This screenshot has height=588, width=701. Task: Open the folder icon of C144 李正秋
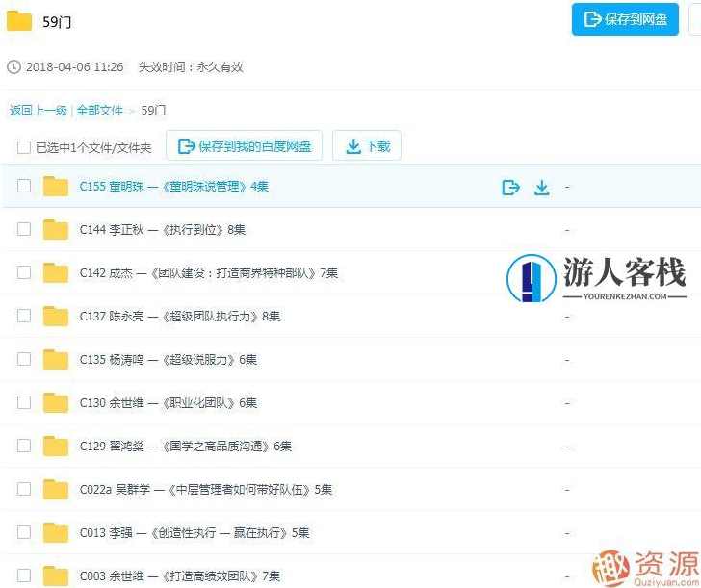pyautogui.click(x=56, y=230)
